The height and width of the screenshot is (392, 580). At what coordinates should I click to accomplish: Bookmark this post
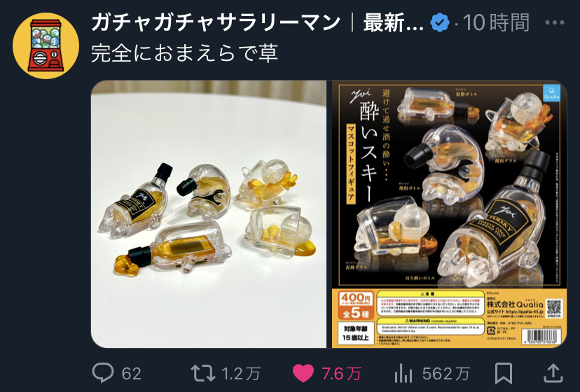(504, 373)
